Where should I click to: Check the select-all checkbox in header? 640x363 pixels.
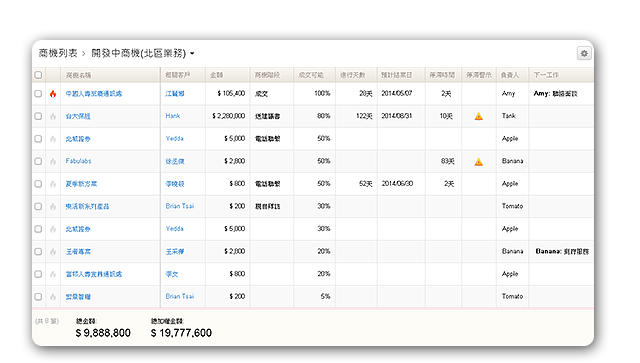[38, 75]
